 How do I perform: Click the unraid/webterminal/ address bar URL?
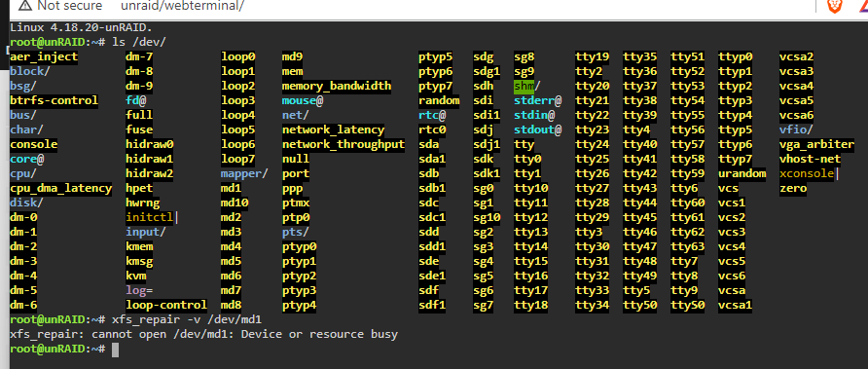[183, 6]
